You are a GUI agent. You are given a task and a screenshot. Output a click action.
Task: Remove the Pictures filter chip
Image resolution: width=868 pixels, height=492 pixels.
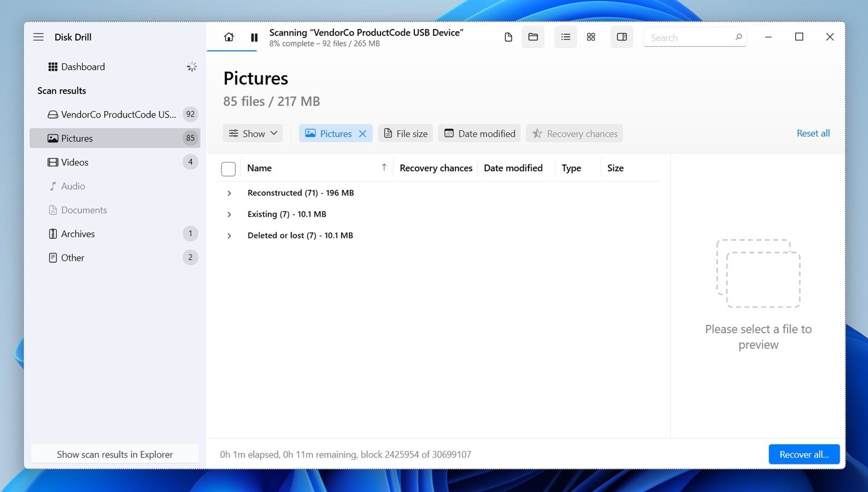[362, 133]
